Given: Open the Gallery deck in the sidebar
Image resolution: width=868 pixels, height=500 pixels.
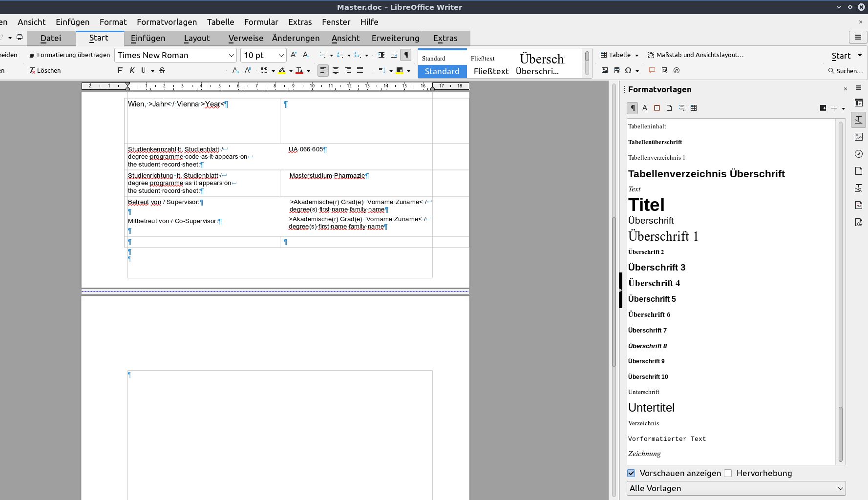Looking at the screenshot, I should (x=859, y=137).
